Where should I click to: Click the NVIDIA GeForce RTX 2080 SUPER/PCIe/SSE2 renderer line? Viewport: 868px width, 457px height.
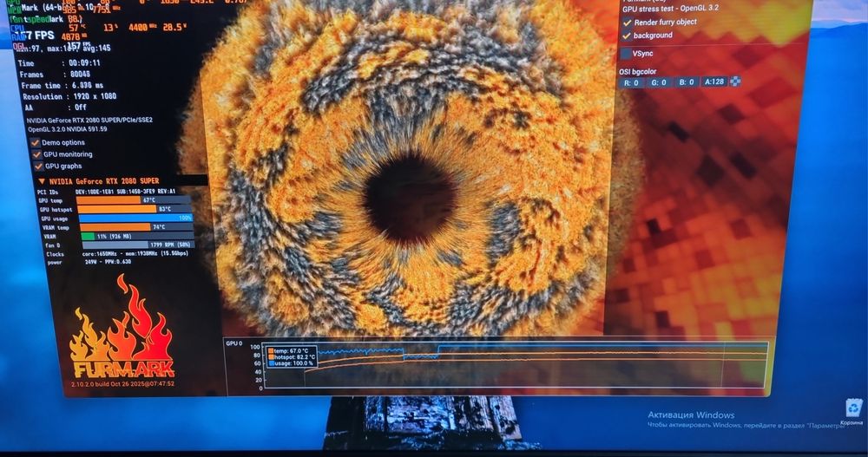point(89,120)
